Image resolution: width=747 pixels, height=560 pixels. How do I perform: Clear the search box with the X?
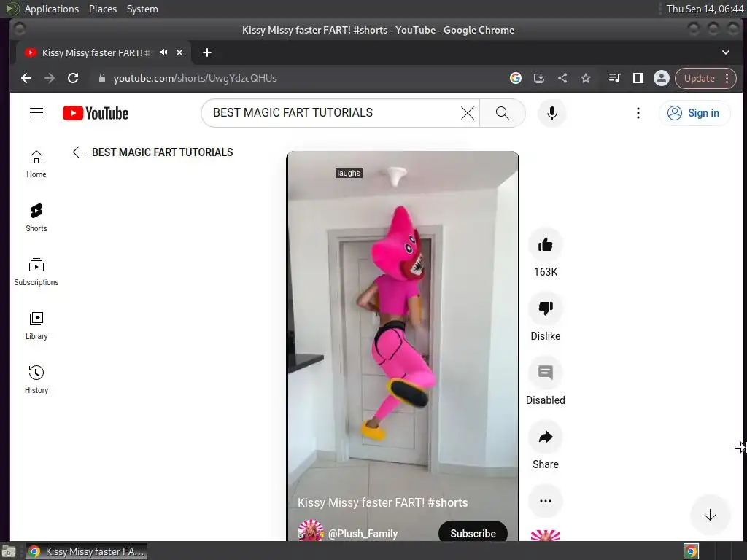point(468,113)
